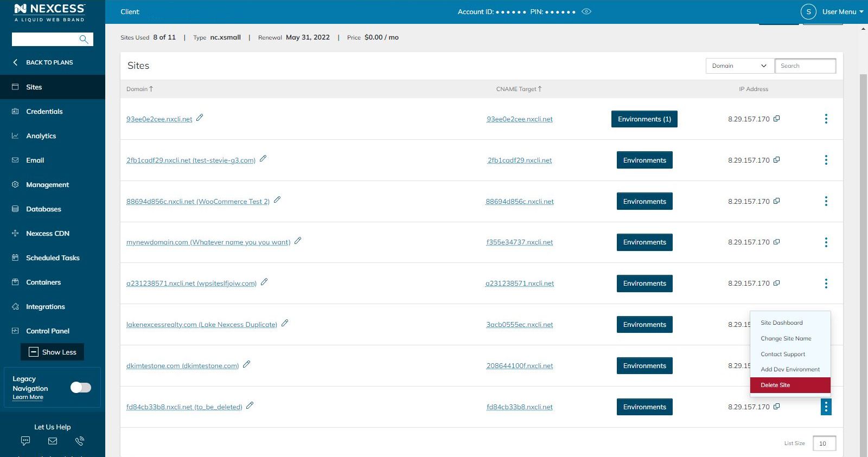The image size is (868, 457).
Task: Click pencil icon beside dkimtestone.com
Action: click(x=246, y=364)
